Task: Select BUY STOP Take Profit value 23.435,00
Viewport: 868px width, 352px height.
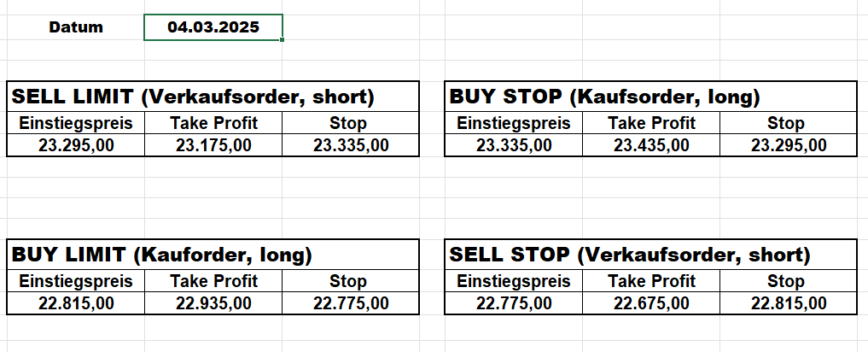Action: [x=651, y=145]
